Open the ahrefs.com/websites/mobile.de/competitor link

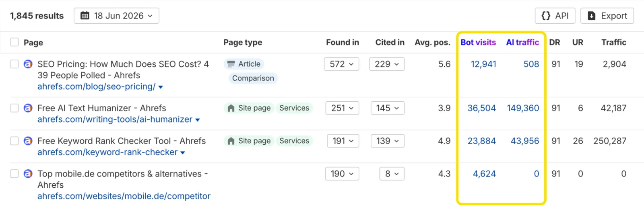(124, 196)
